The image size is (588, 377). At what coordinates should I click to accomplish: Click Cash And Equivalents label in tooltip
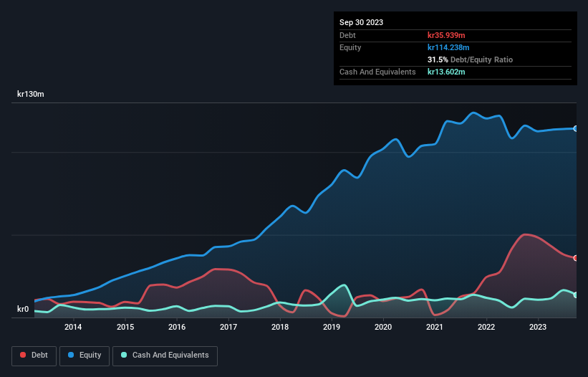point(377,72)
